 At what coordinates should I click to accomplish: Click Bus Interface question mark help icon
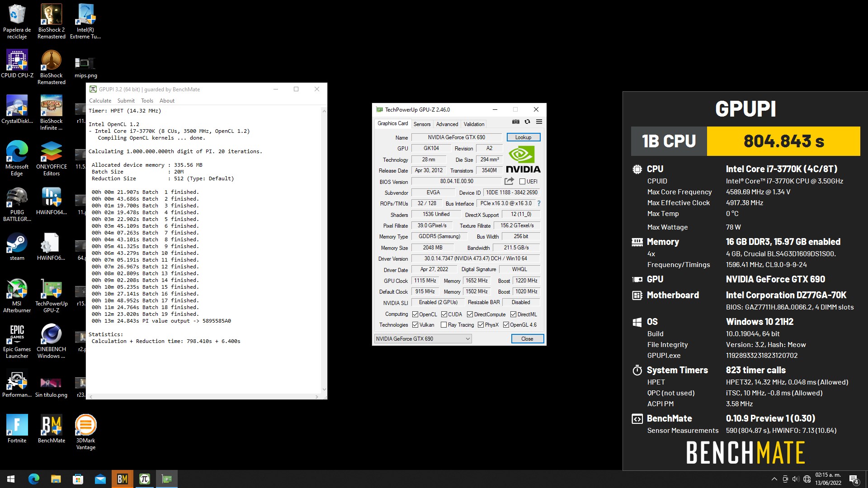tap(539, 203)
